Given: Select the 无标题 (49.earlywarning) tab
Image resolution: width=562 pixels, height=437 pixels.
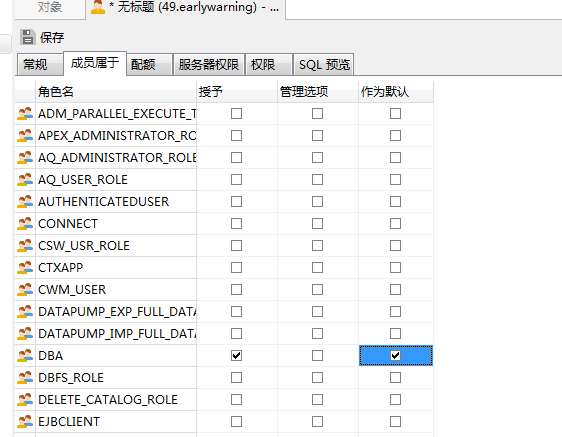Looking at the screenshot, I should 186,7.
